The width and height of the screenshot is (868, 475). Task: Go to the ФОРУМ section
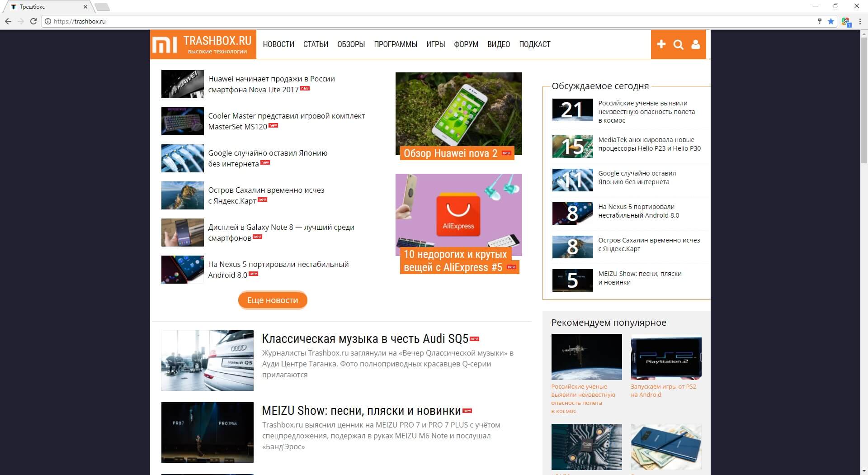[x=466, y=44]
